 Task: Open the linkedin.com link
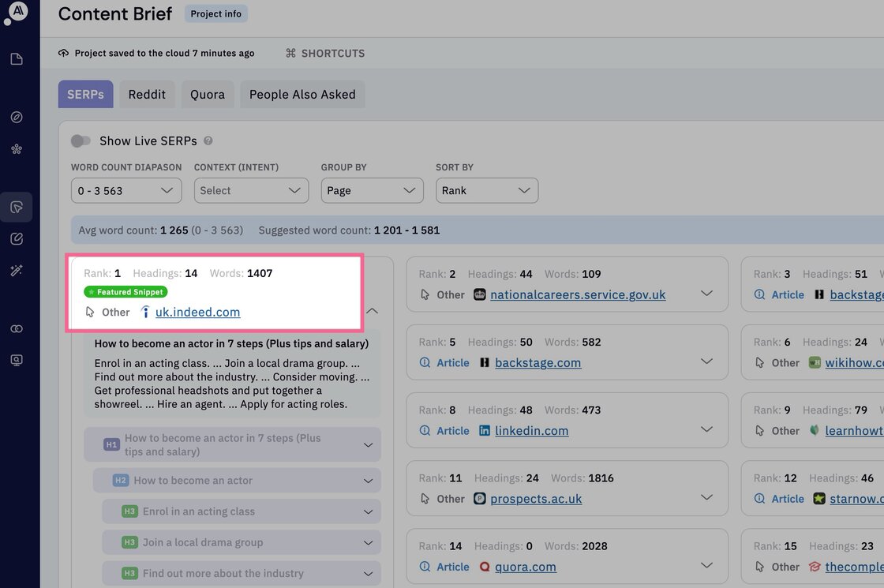click(x=532, y=431)
